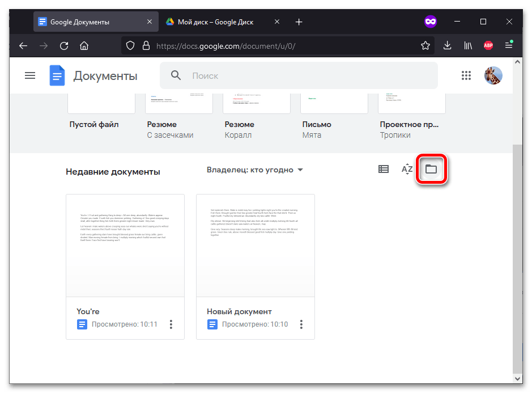Open the giraffe account avatar
This screenshot has height=393, width=532.
tap(493, 75)
